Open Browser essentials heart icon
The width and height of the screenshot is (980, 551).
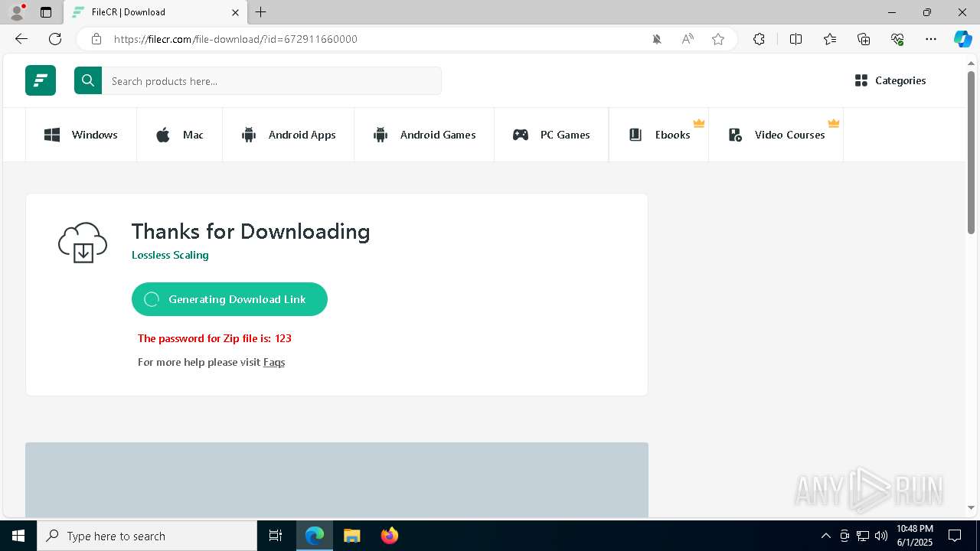tap(897, 39)
